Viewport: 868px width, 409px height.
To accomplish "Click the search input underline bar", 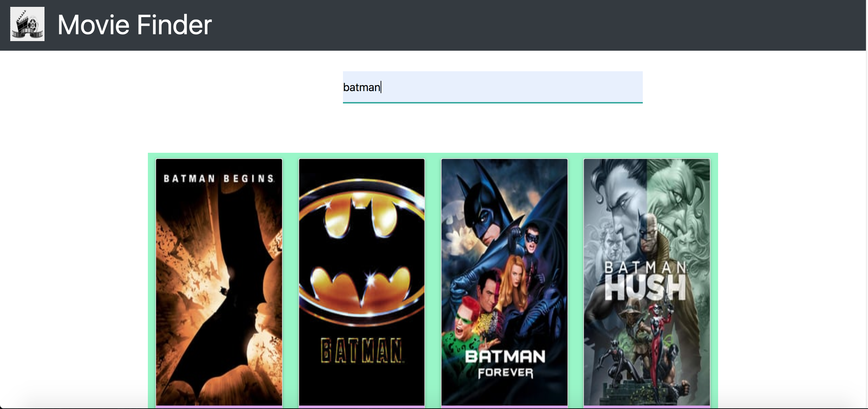I will [x=492, y=102].
